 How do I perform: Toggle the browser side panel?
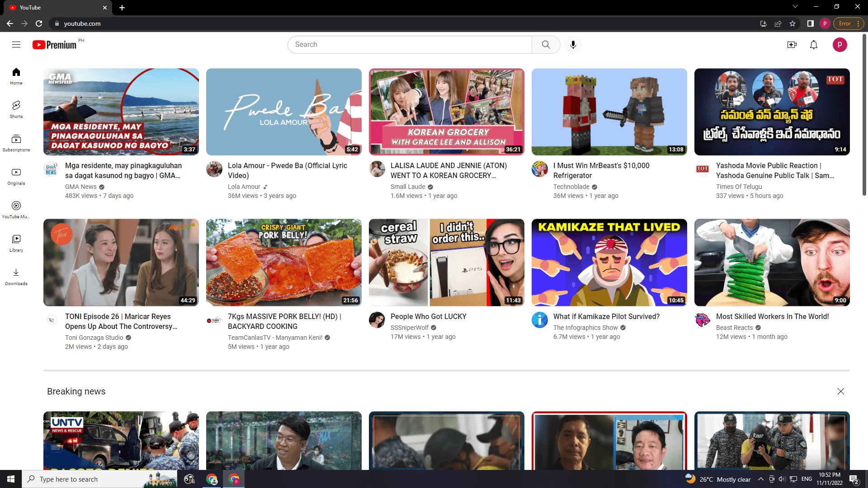(811, 23)
